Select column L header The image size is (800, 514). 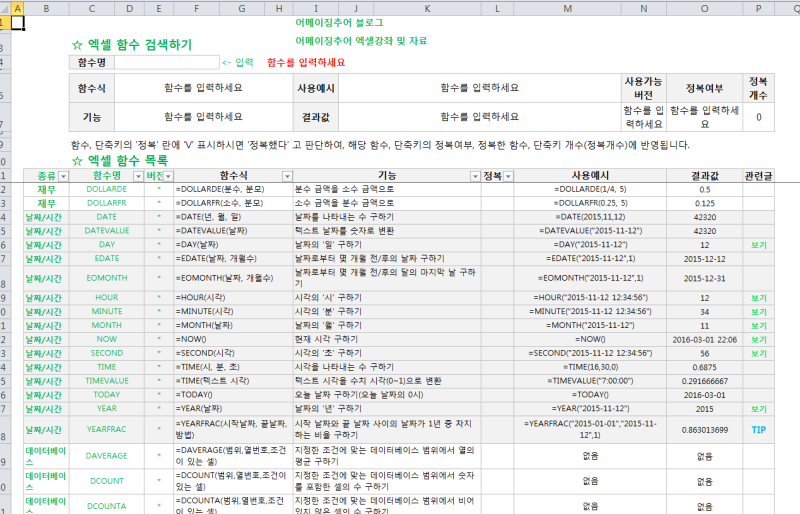(497, 8)
